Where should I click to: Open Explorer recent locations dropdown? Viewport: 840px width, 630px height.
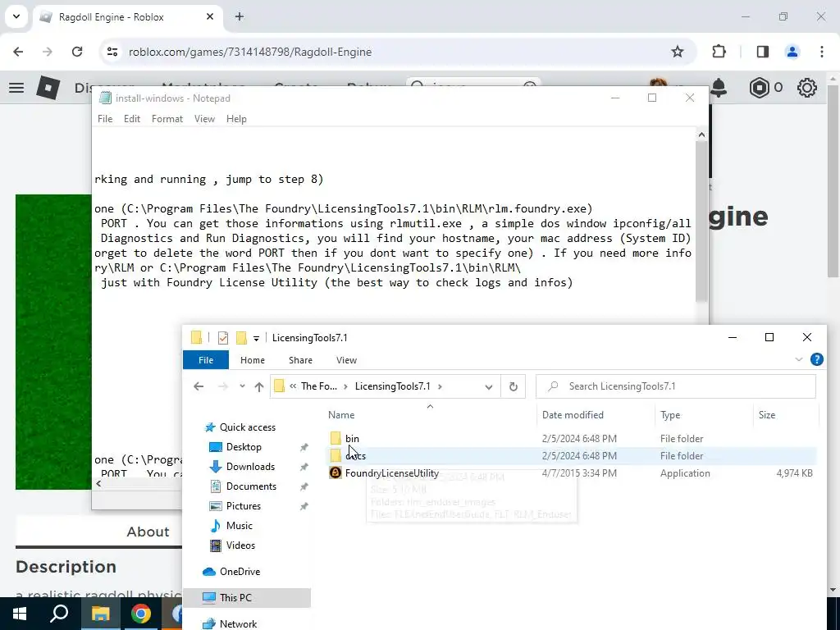tap(242, 386)
